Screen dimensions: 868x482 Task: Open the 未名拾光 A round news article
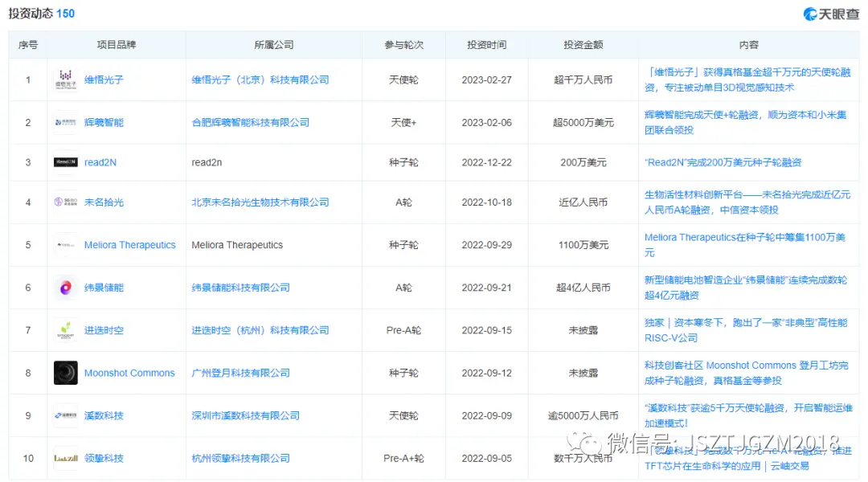click(747, 202)
